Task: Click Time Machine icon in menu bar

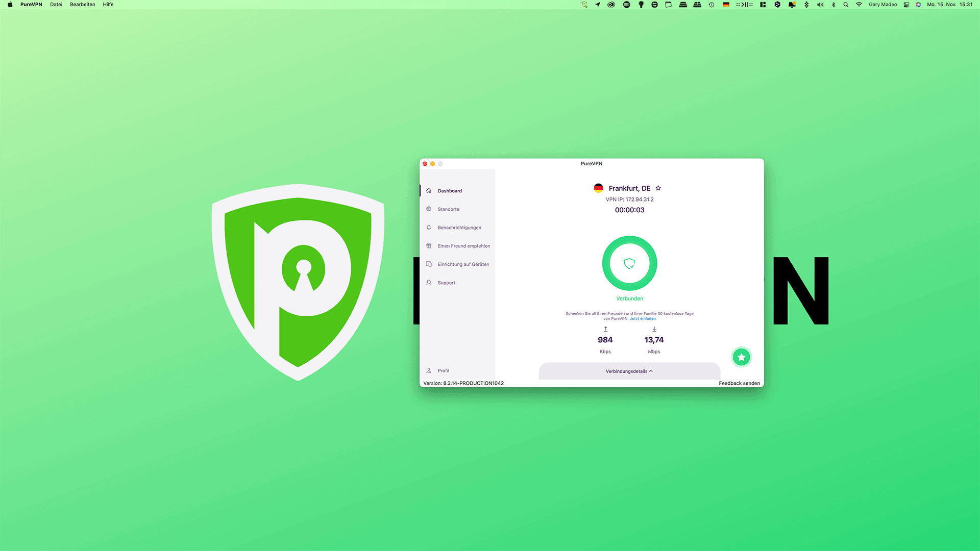Action: click(712, 5)
